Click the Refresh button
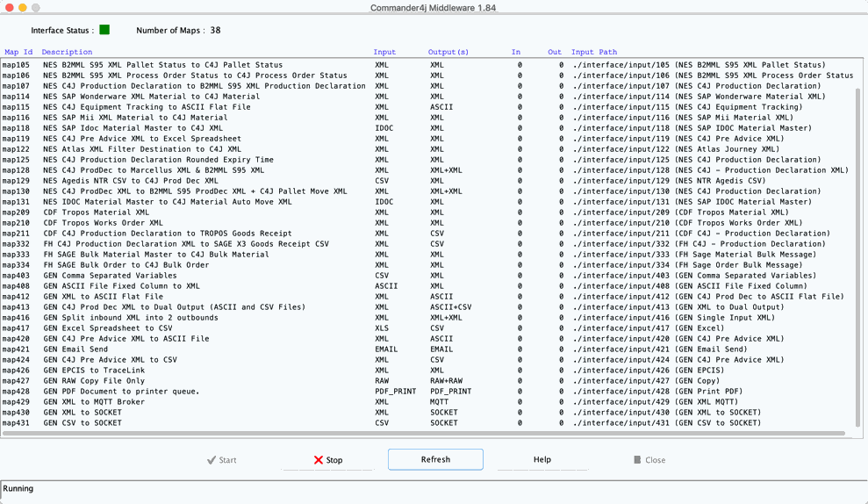868x504 pixels. 435,459
